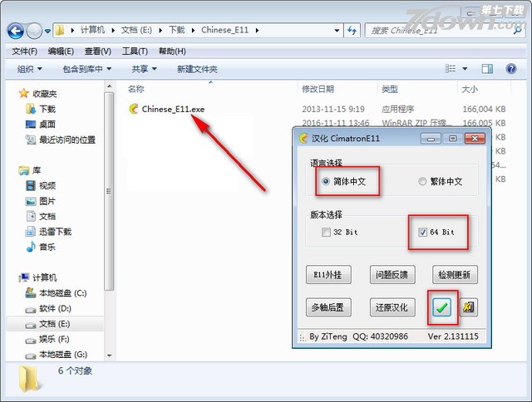The image size is (532, 402).
Task: Toggle the preview pane icon
Action: coord(487,69)
